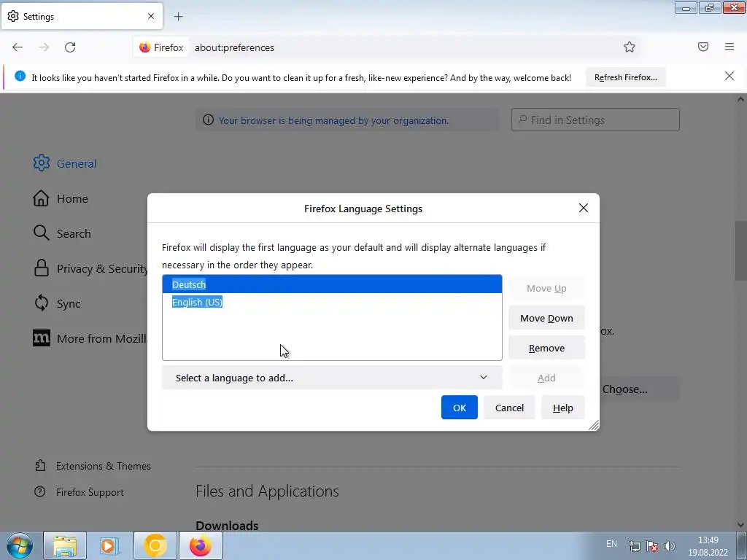The height and width of the screenshot is (560, 747).
Task: Remove the selected language
Action: [546, 348]
